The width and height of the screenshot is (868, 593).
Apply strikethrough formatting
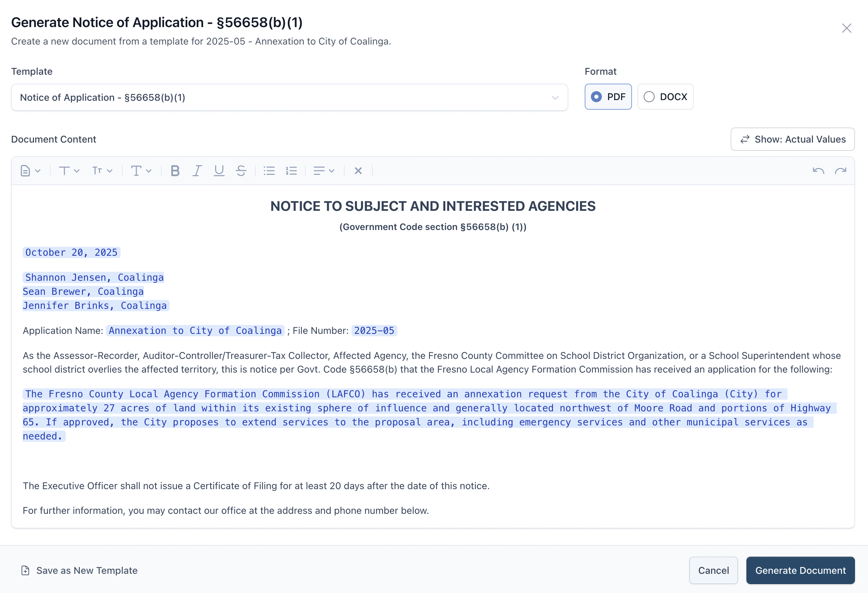pos(241,171)
